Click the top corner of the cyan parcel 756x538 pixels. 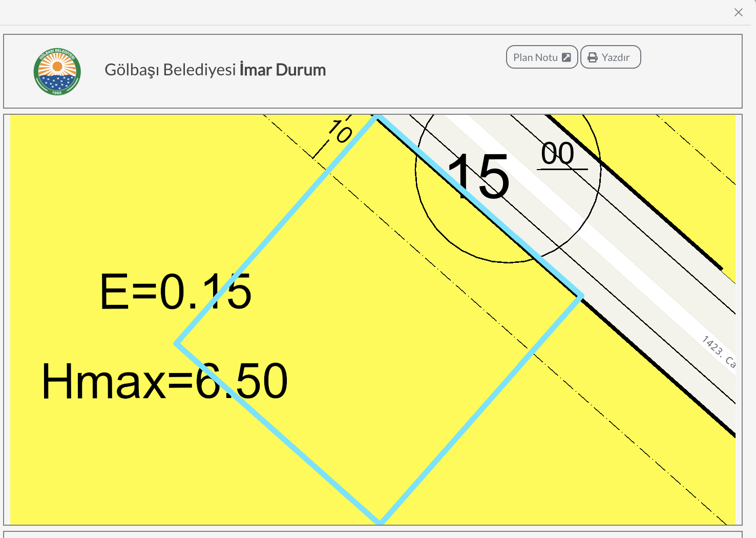pyautogui.click(x=377, y=117)
